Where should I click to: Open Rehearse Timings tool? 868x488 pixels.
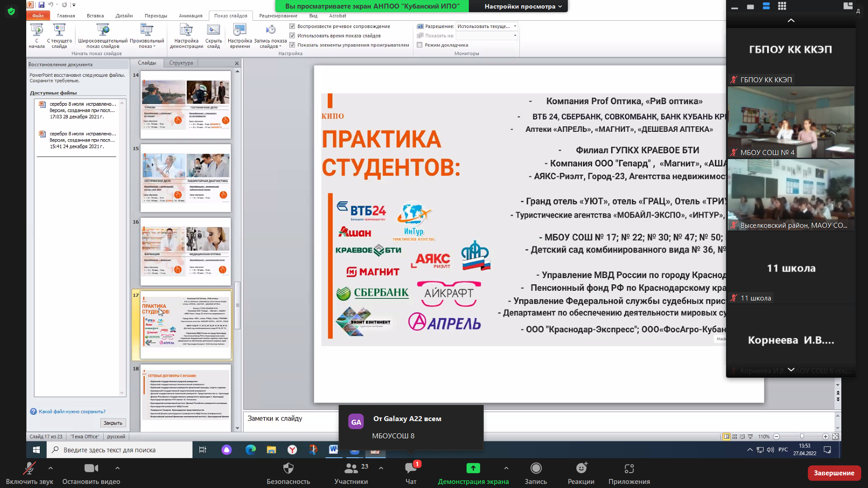(x=240, y=36)
